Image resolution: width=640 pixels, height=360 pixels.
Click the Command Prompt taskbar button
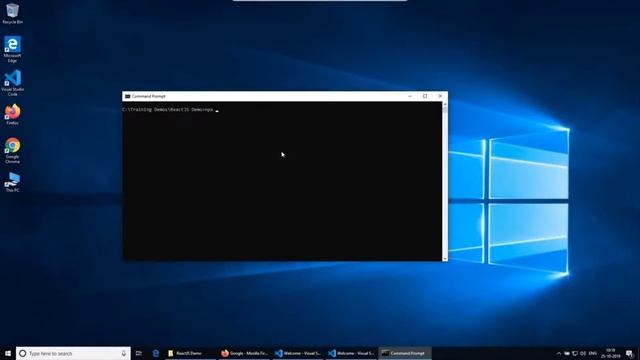pyautogui.click(x=404, y=353)
